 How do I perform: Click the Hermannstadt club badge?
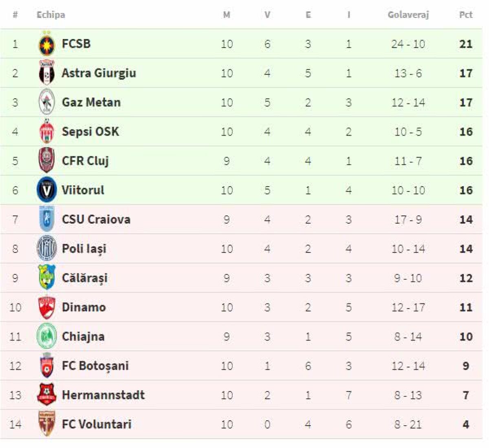pyautogui.click(x=47, y=395)
